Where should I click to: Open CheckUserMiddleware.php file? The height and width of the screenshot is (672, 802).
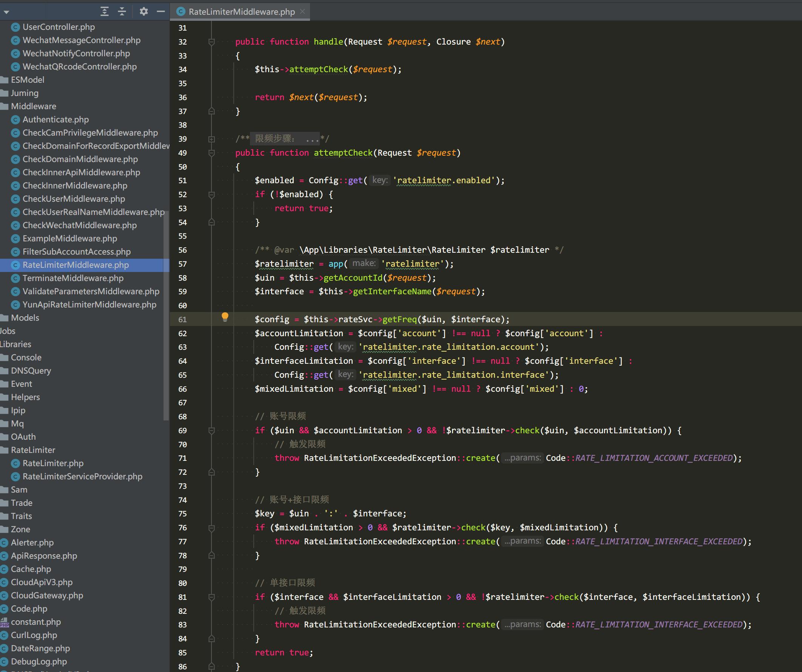coord(74,199)
